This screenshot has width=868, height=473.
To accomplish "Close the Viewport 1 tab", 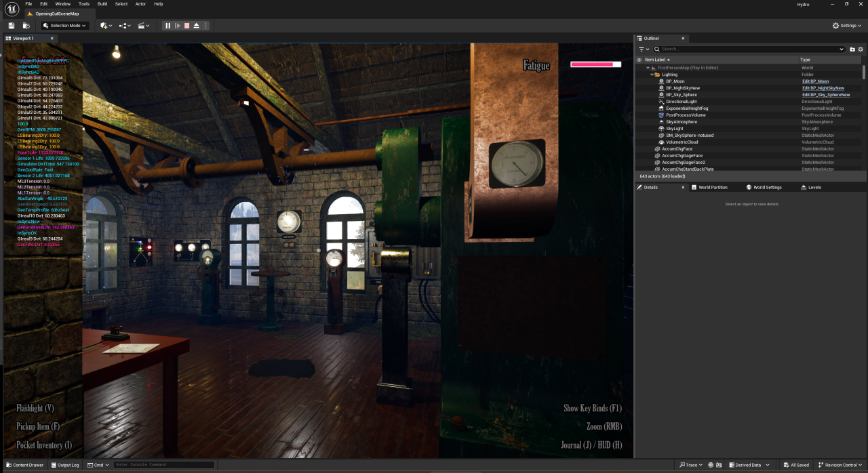I will point(52,39).
